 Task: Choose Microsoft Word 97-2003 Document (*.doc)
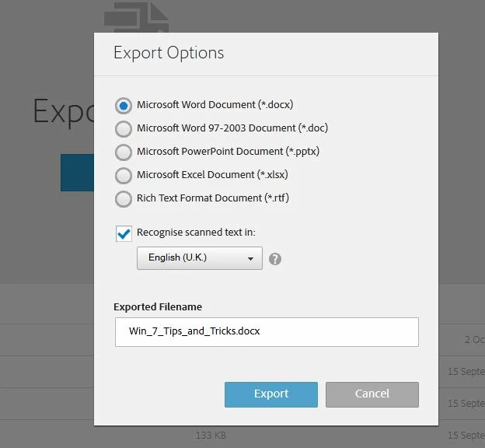(124, 129)
